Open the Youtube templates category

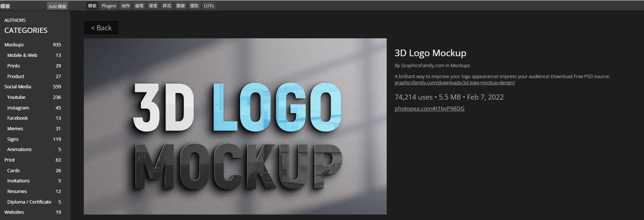tap(16, 97)
